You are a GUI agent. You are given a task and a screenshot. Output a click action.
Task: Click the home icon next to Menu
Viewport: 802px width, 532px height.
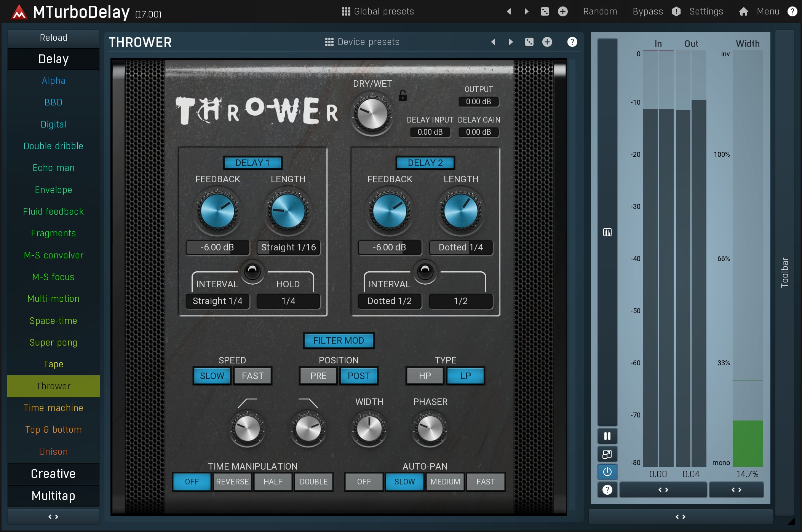coord(743,11)
